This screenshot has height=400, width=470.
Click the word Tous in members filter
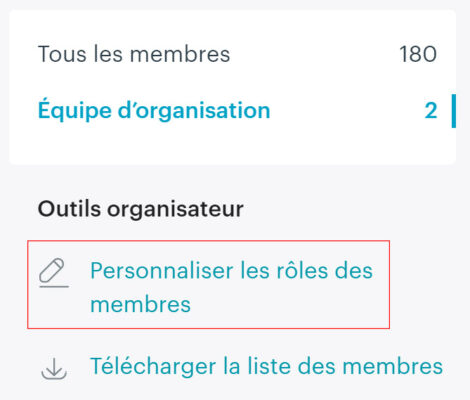62,54
